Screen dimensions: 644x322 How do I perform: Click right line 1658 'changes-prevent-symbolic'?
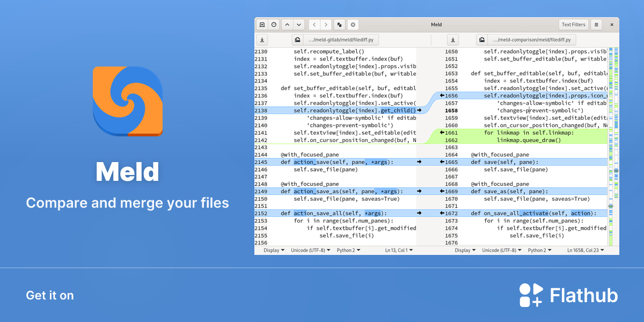coord(541,110)
